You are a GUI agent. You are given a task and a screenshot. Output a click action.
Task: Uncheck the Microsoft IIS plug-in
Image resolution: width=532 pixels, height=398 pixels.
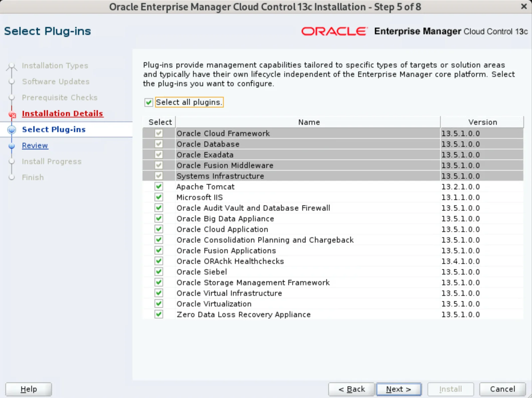(159, 197)
